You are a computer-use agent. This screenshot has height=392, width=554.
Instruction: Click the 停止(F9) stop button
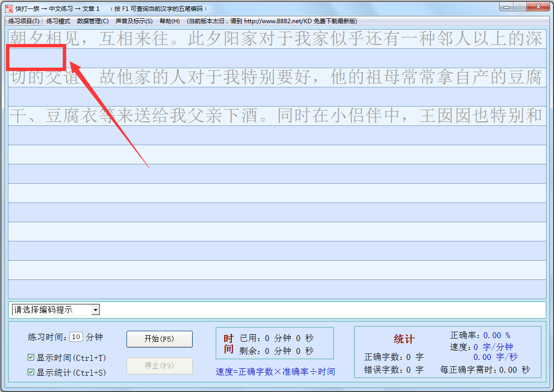click(x=159, y=365)
